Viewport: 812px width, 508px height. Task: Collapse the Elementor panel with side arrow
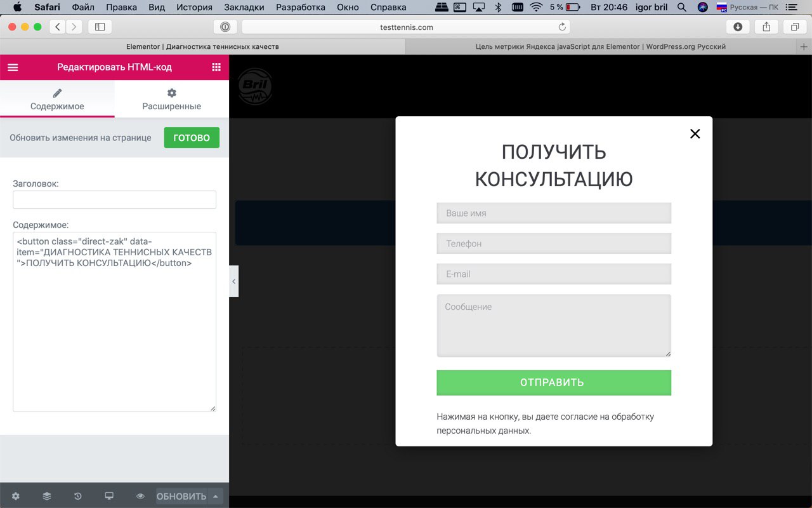tap(233, 281)
